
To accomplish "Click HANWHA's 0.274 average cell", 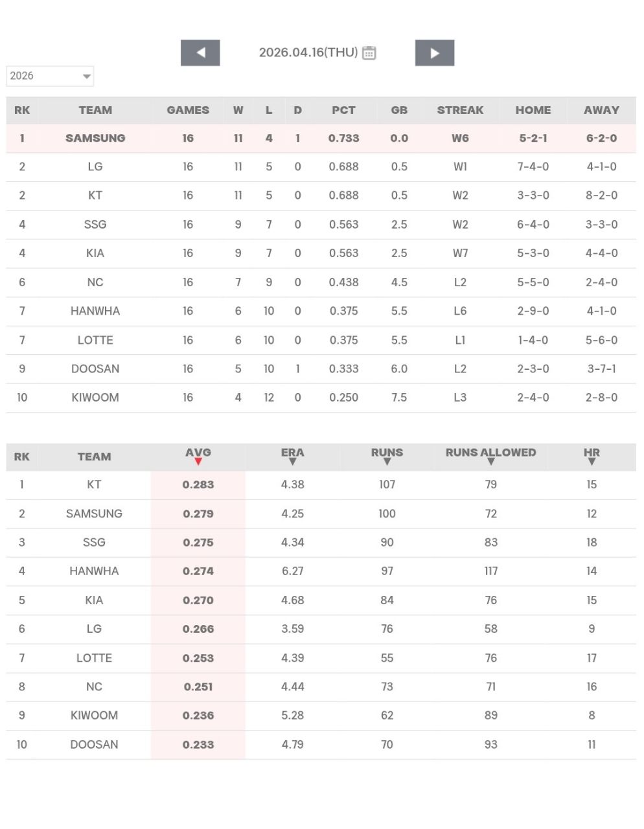I will pos(198,571).
